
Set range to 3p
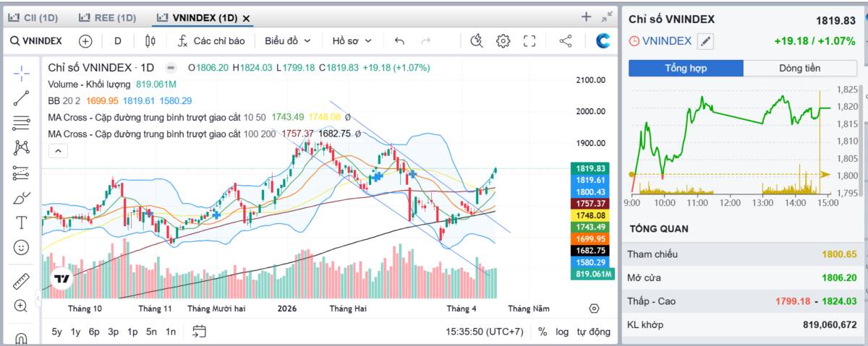tap(114, 332)
